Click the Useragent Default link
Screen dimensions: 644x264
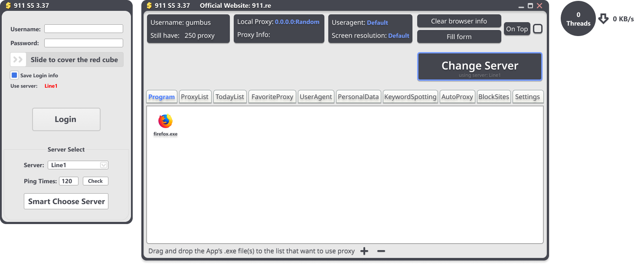coord(377,23)
